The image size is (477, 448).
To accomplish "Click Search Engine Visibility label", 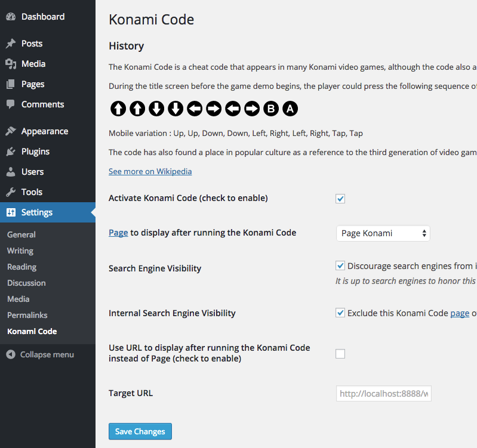I will (x=155, y=268).
